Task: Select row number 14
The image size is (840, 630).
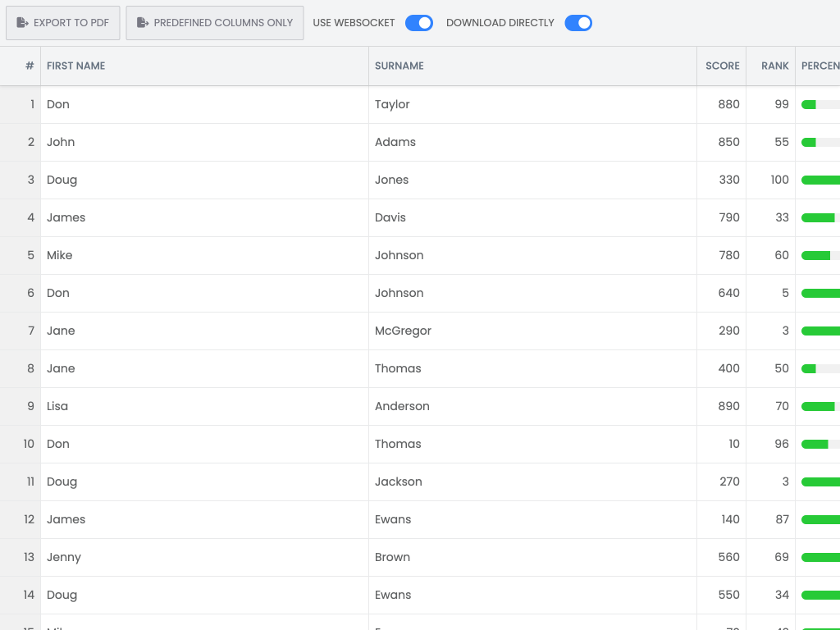Action: (x=21, y=596)
